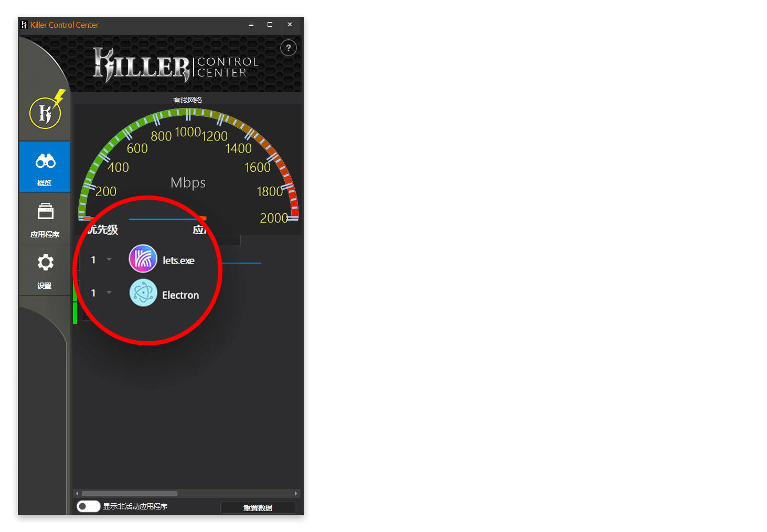Open the 概览 overview tab
Image resolution: width=767 pixels, height=532 pixels.
point(45,167)
